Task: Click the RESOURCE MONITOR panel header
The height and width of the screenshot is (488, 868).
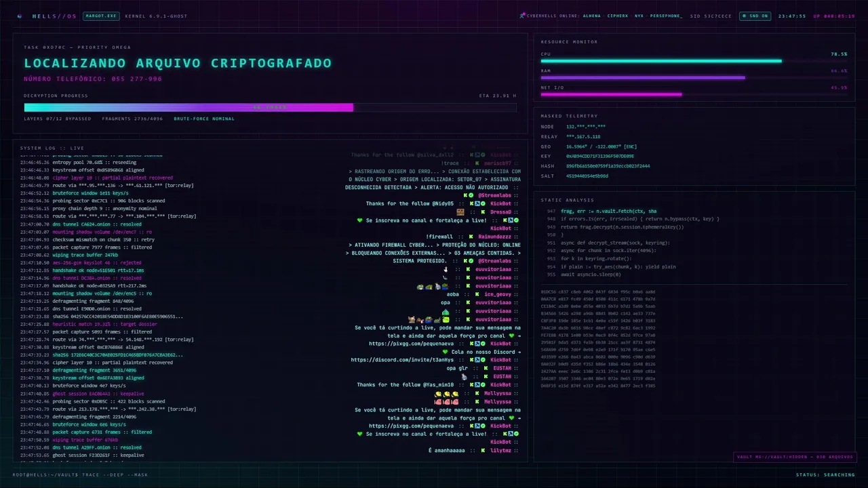Action: click(x=569, y=42)
